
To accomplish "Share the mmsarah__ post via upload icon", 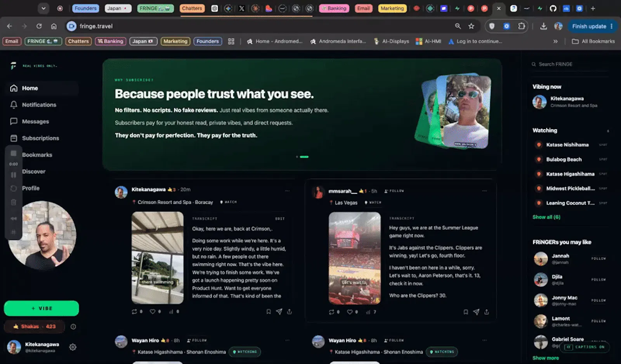I will pos(487,312).
